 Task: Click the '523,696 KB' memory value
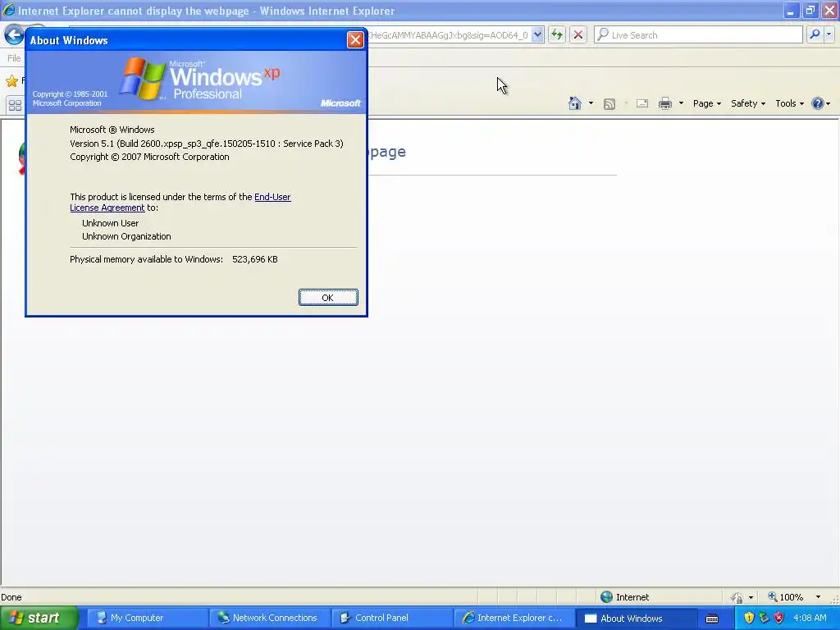[255, 259]
